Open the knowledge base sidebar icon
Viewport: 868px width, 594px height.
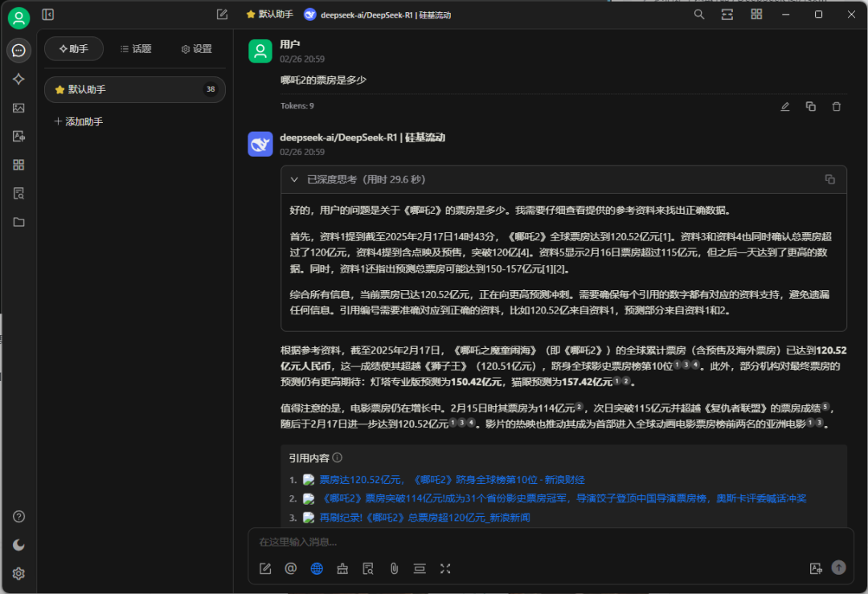(18, 193)
